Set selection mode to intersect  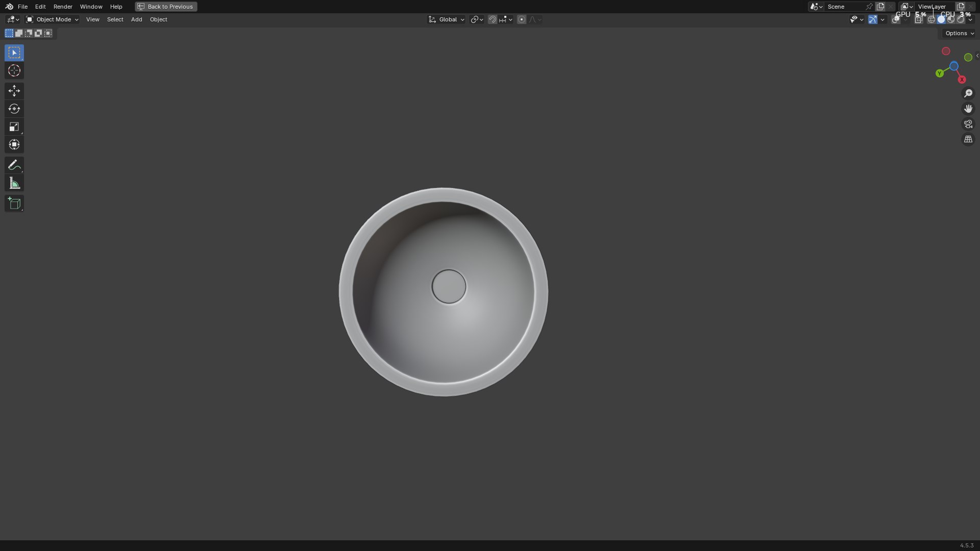point(48,33)
